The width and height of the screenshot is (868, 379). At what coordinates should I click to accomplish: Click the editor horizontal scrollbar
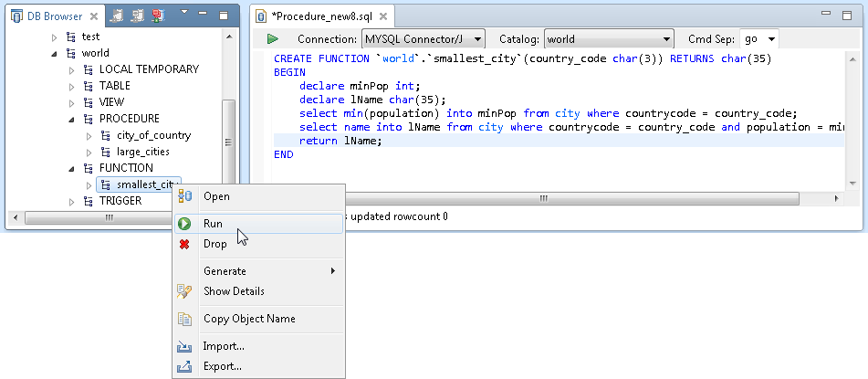click(543, 198)
